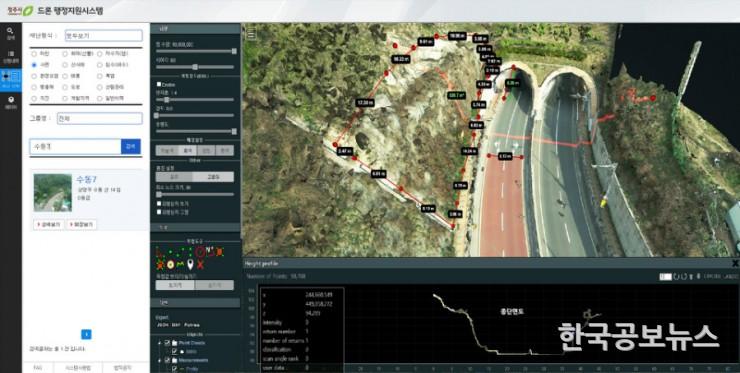Select the second radio button in first column
The width and height of the screenshot is (740, 373).
pyautogui.click(x=34, y=65)
